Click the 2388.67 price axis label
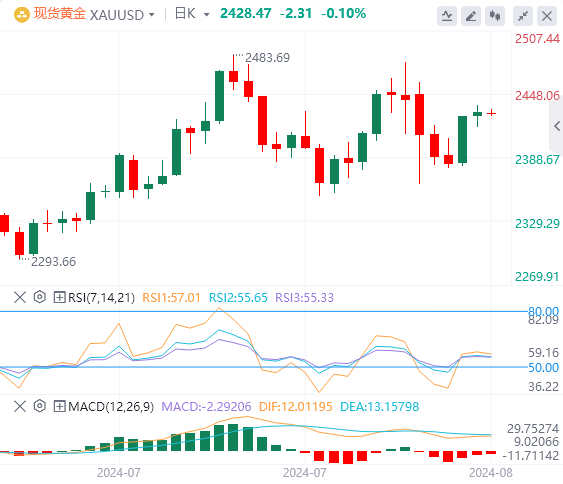563x484 pixels. coord(537,160)
